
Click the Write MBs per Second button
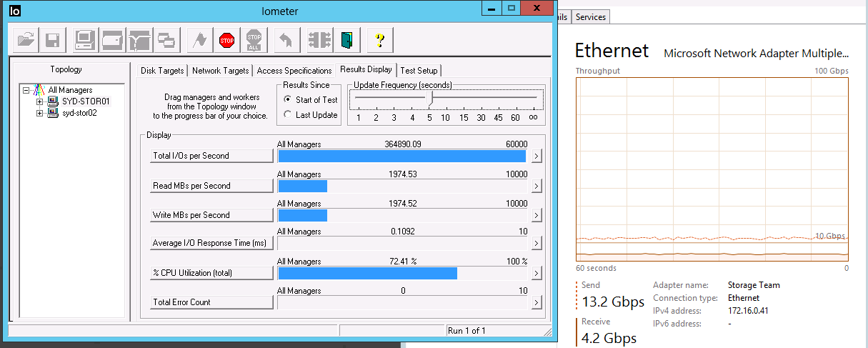[211, 215]
